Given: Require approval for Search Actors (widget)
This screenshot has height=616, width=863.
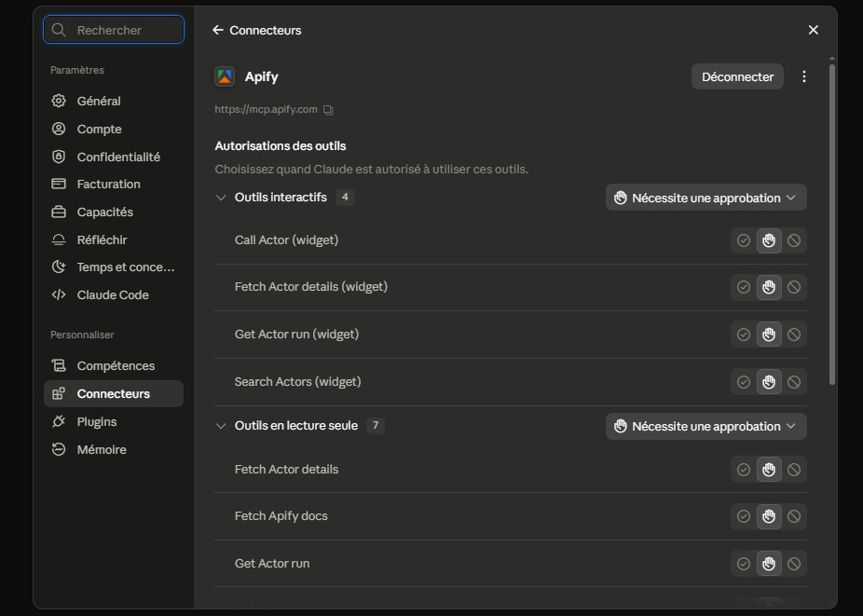Looking at the screenshot, I should [769, 382].
